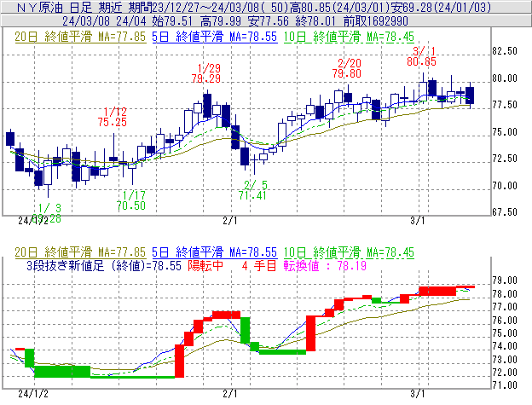
Task: Click the 3/1 80.85 high label
Action: coord(422,56)
